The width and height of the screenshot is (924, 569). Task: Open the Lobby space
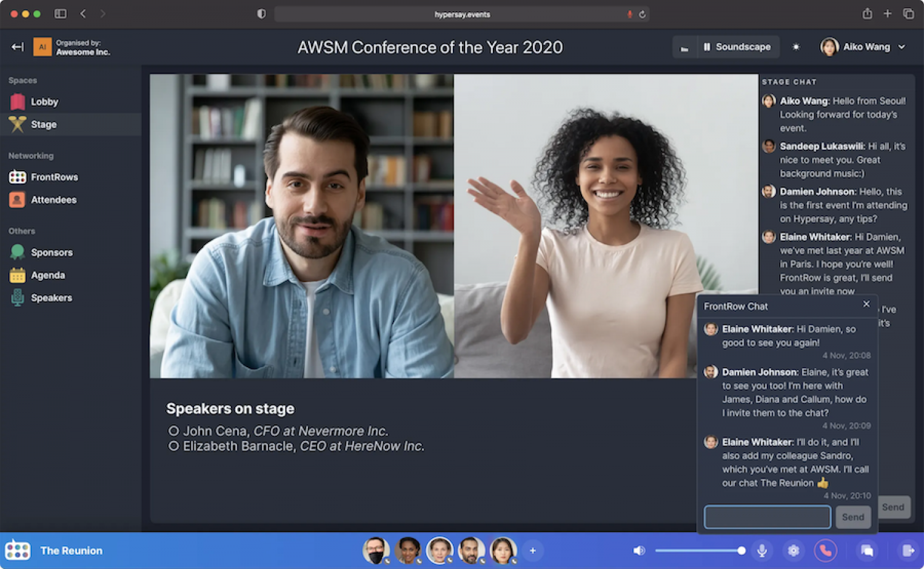(x=44, y=102)
